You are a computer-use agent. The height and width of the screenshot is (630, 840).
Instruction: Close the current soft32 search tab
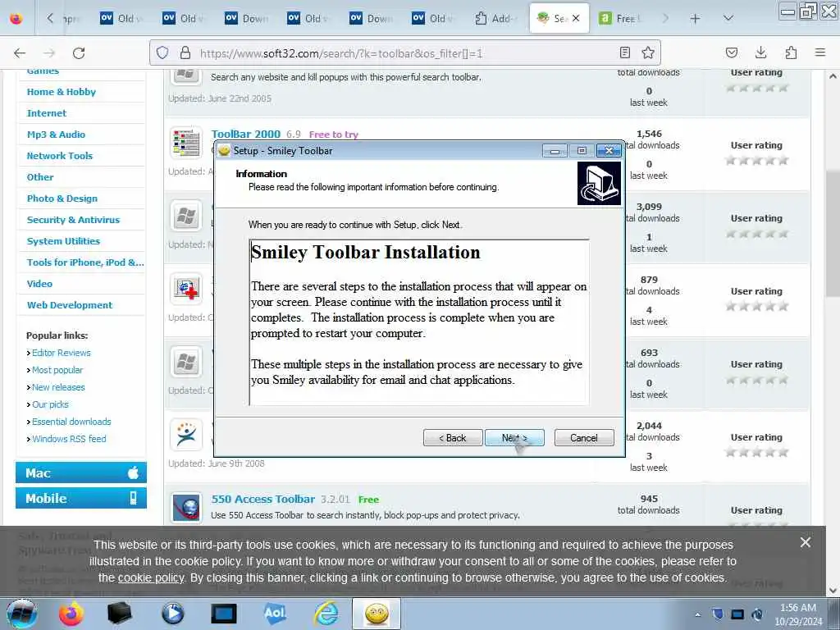click(576, 18)
